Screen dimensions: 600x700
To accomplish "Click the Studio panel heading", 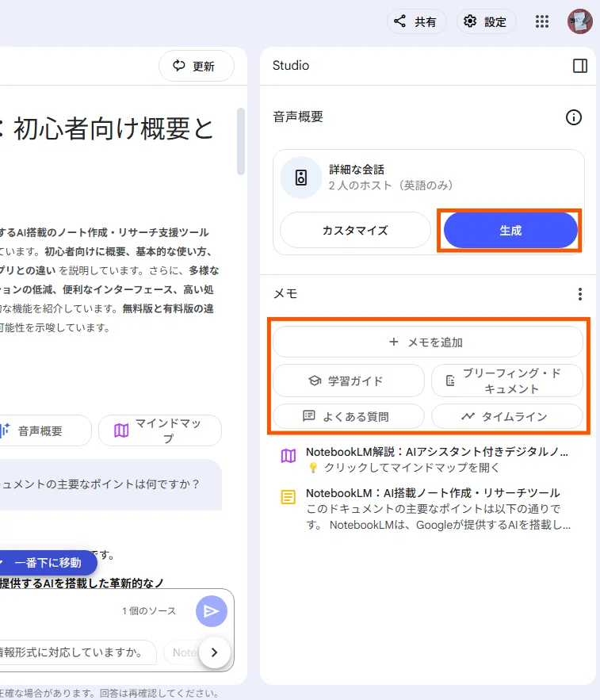I will click(x=291, y=66).
